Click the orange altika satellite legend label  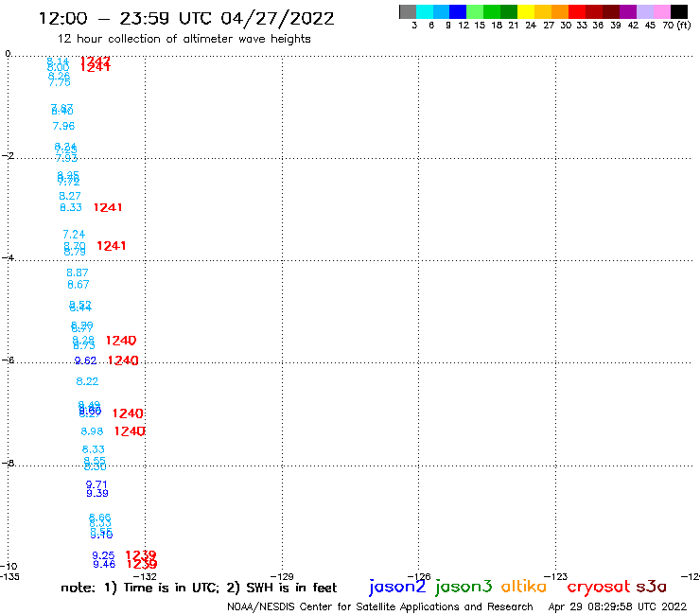pyautogui.click(x=524, y=587)
